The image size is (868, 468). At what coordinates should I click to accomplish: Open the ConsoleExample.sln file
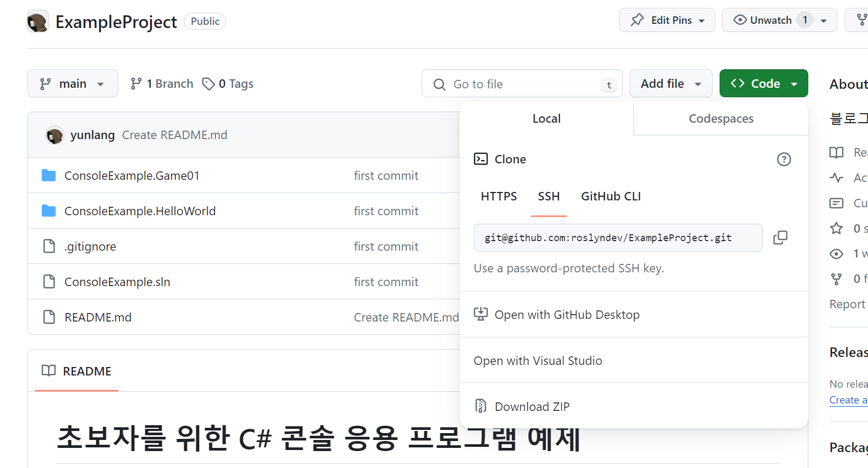coord(117,282)
